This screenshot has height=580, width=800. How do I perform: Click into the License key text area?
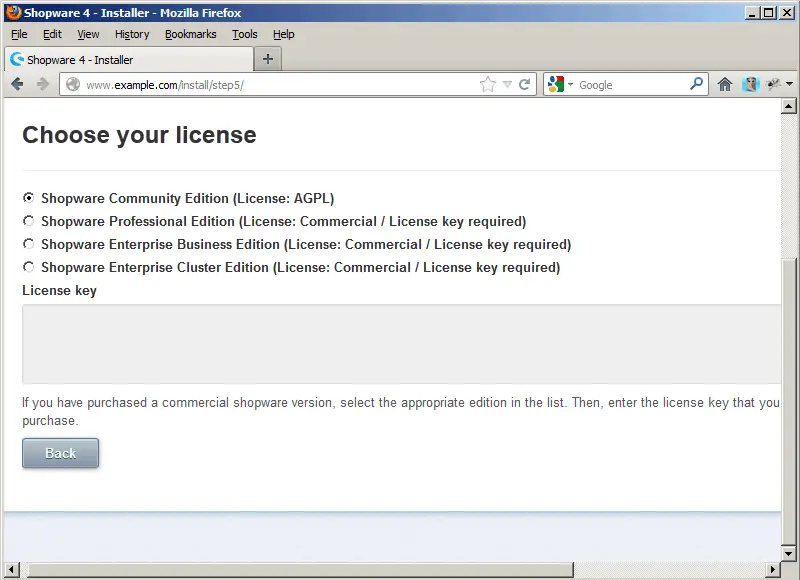pyautogui.click(x=402, y=344)
